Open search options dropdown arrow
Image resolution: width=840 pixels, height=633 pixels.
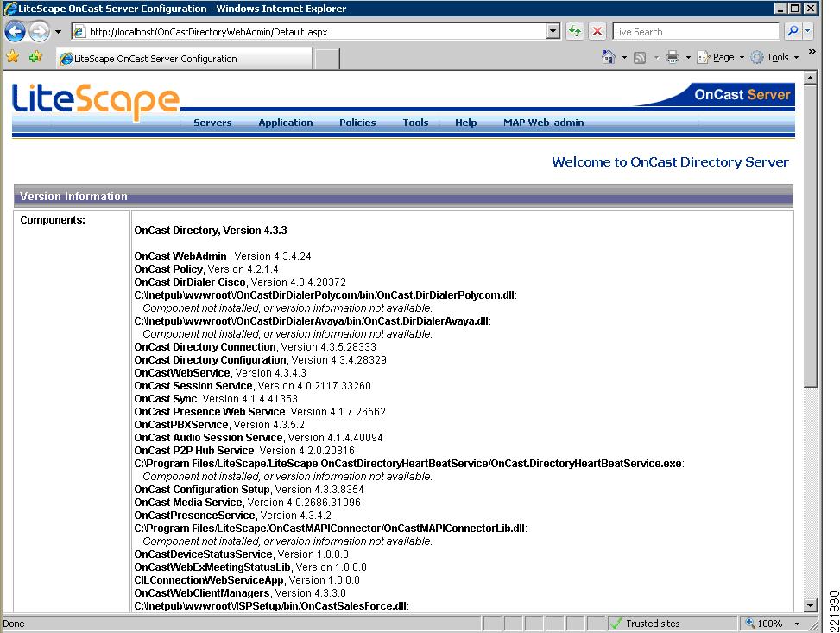pos(808,32)
